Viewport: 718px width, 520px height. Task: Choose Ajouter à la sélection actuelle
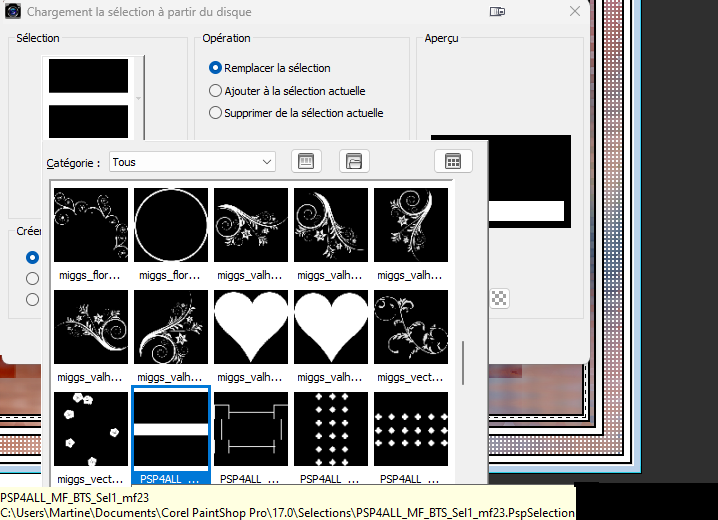(x=215, y=91)
